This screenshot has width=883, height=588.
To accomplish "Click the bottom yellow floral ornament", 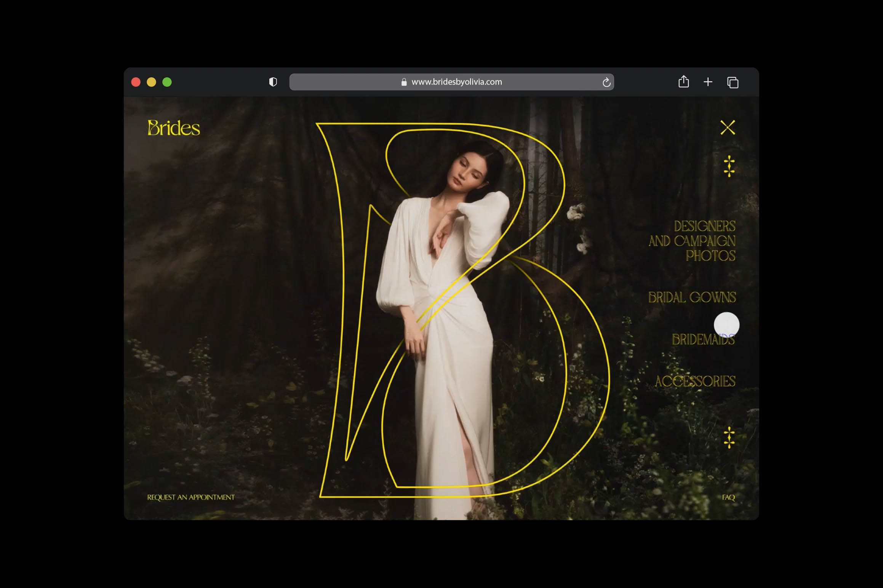I will pos(729,437).
